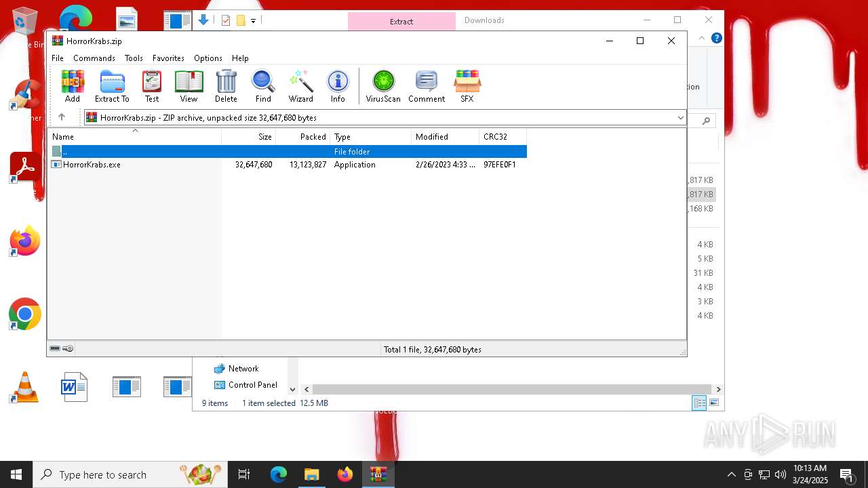This screenshot has width=868, height=488.
Task: Open the View file tool
Action: [x=189, y=86]
